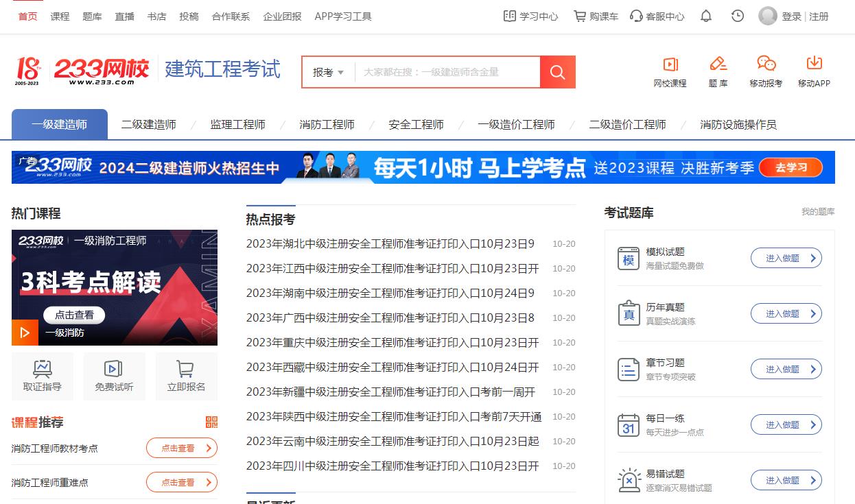
Task: Open the 2023年西藏中级注册安全工程师 news link
Action: coord(393,367)
